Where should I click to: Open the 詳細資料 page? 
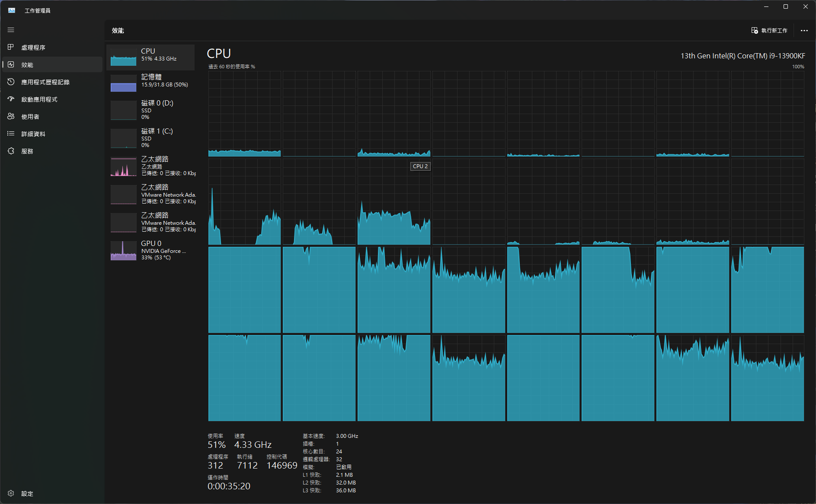tap(52, 134)
